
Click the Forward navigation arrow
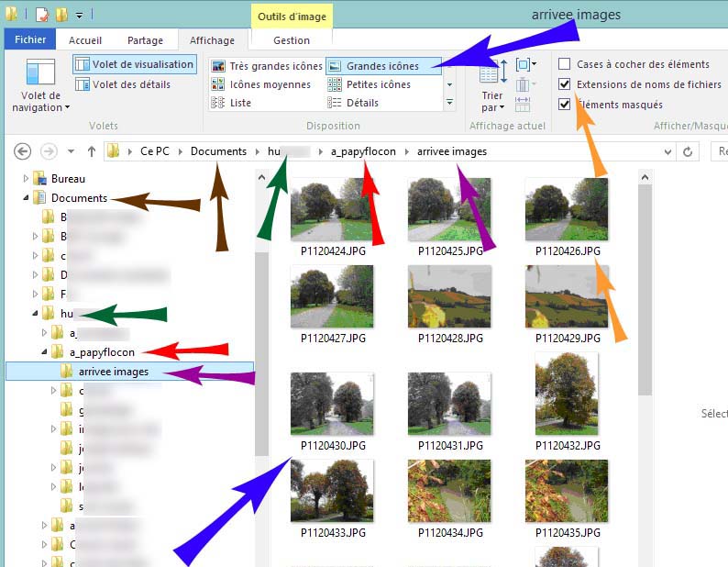coord(49,151)
